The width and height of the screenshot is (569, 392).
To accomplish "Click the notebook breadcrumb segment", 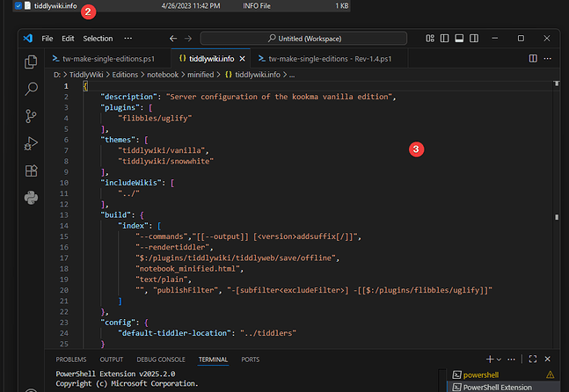I will tap(163, 75).
